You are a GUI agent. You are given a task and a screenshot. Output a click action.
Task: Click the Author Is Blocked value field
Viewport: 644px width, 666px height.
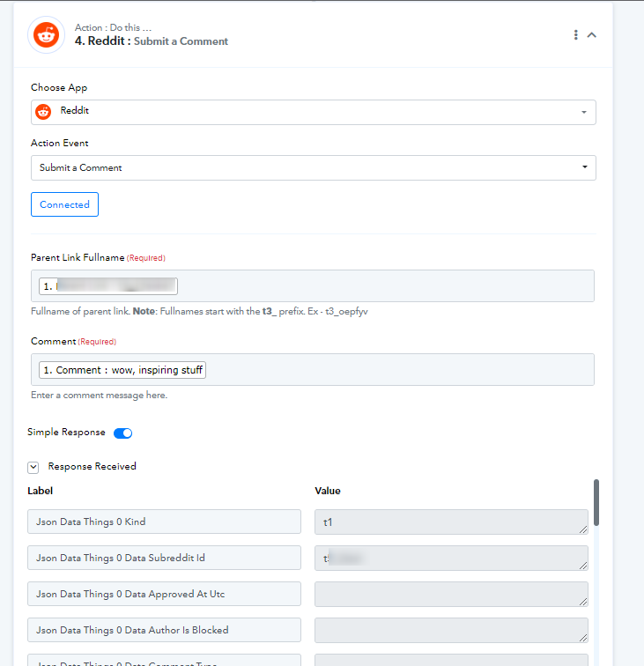[x=451, y=631]
